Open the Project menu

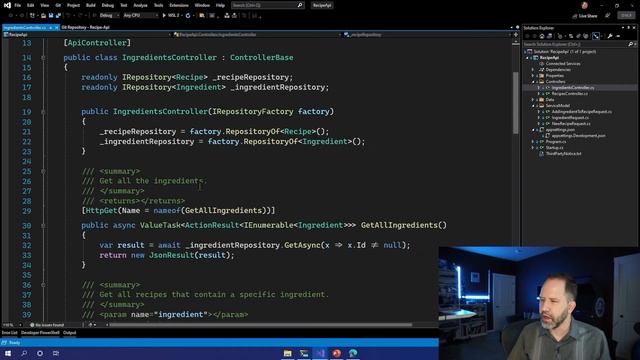[x=73, y=5]
